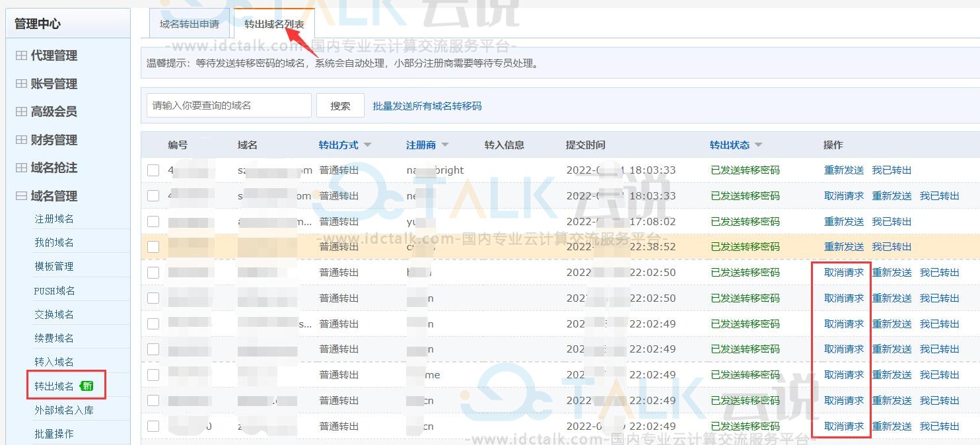Open 交换域名 in the sidebar
This screenshot has width=980, height=445.
[x=54, y=314]
